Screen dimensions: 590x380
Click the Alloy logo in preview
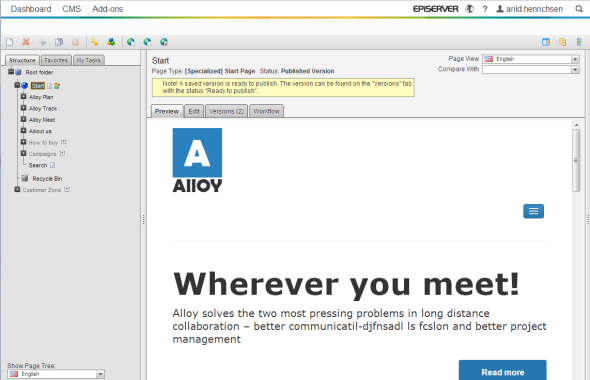(197, 160)
